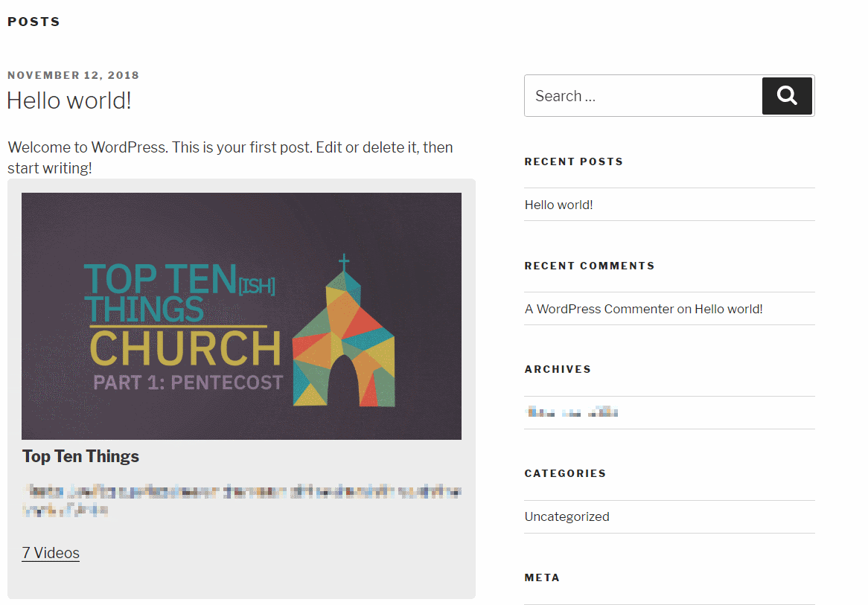
Task: Select the blurred month link under Archives
Action: click(x=571, y=412)
